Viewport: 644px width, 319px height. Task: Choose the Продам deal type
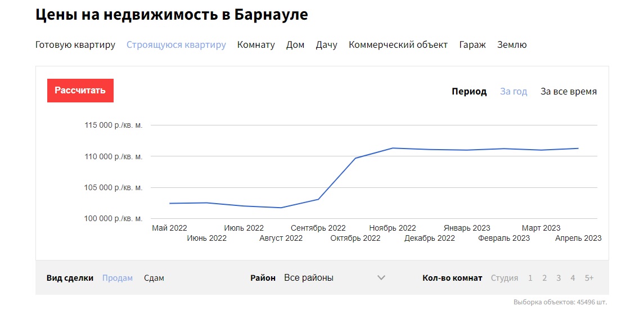pyautogui.click(x=118, y=278)
